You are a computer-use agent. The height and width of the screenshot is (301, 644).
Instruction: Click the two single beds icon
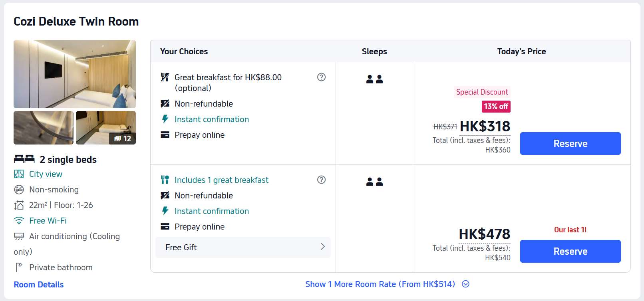[x=24, y=159]
